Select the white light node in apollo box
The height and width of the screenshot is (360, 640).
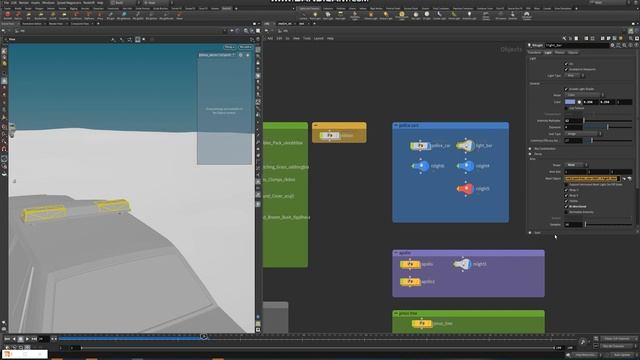click(x=462, y=264)
